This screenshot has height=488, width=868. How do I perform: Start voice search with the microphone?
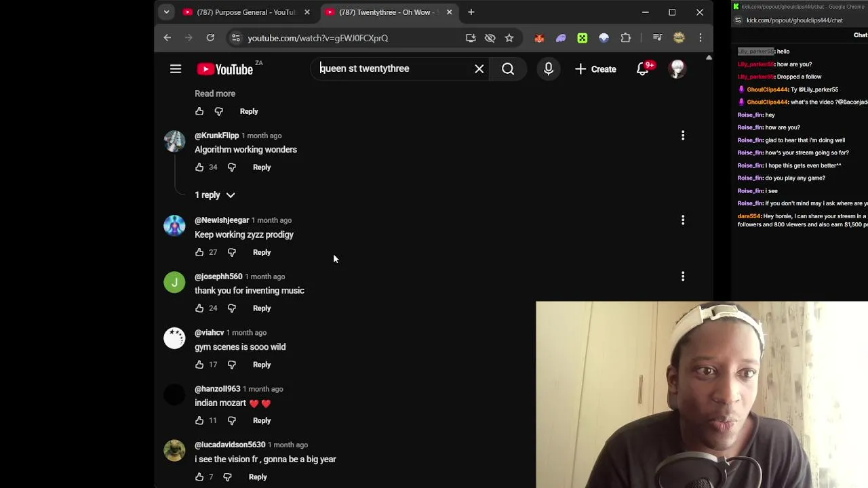[x=549, y=68]
